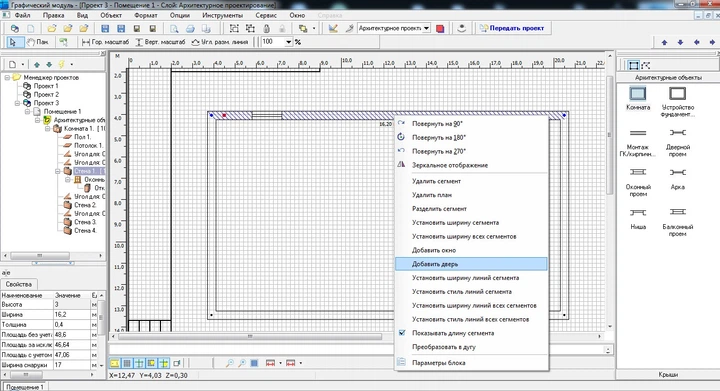720x391 pixels.
Task: Click the blue down arrow above project tree
Action: (49, 65)
